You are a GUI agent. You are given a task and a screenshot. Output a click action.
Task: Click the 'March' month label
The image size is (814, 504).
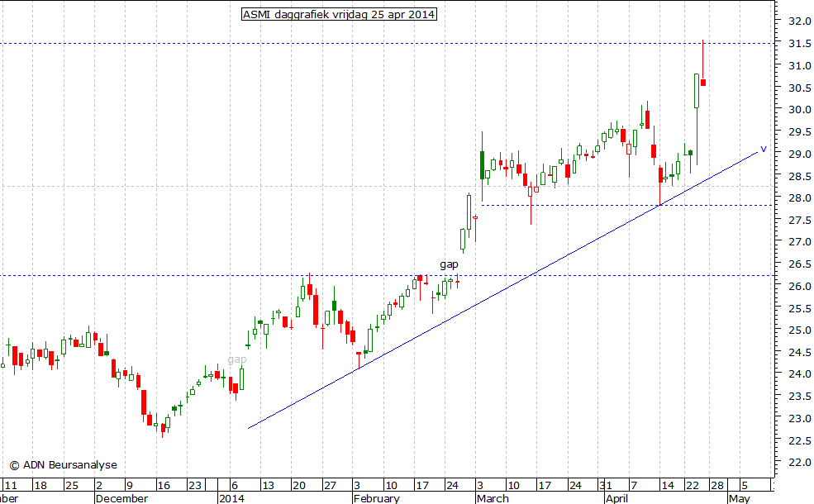(x=493, y=498)
